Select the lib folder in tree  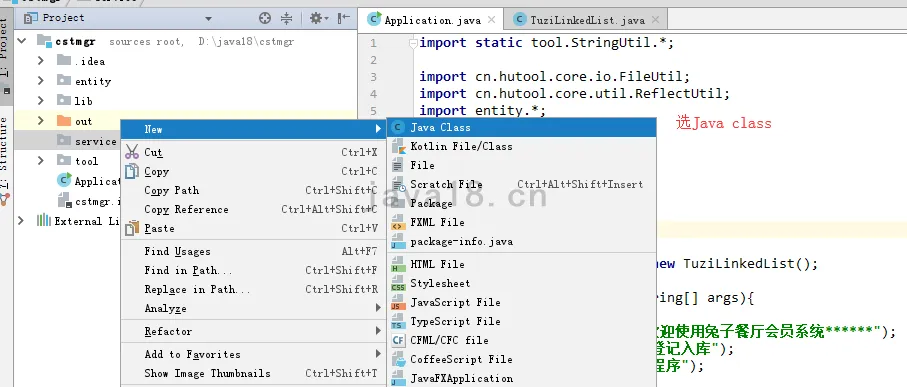click(83, 101)
